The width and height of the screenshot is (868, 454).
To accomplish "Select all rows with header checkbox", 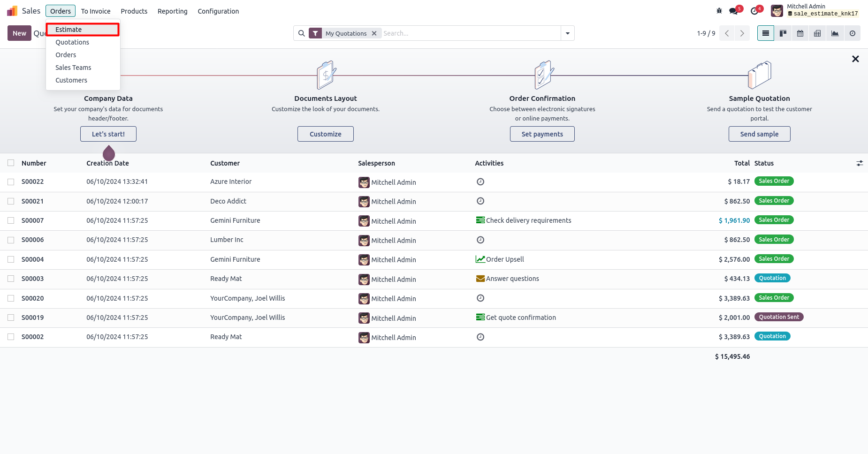I will click(x=11, y=163).
